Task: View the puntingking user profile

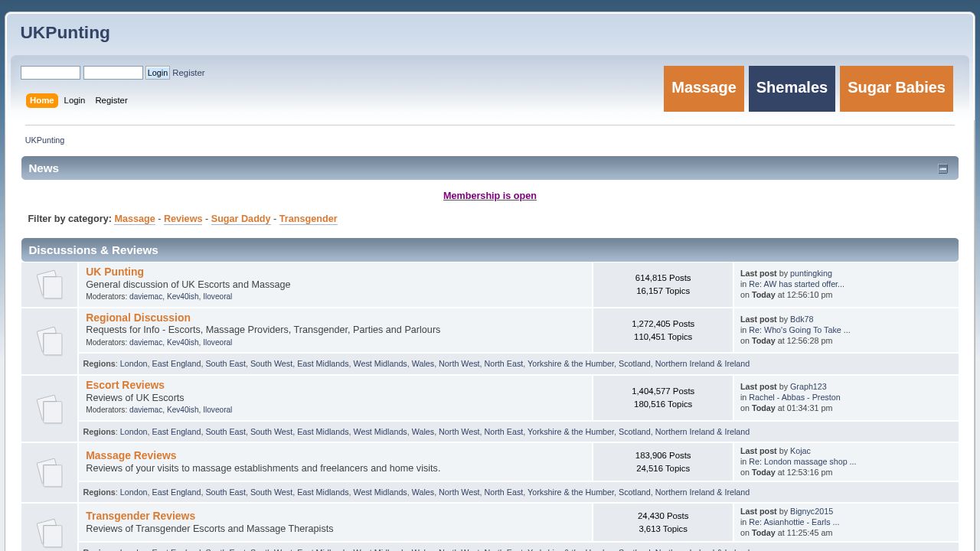Action: (x=811, y=273)
